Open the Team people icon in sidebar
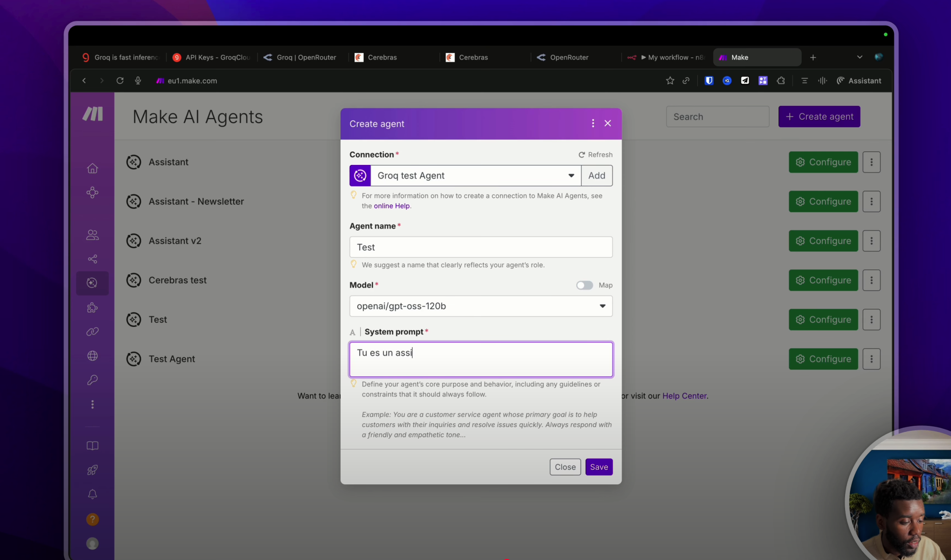 [x=92, y=235]
